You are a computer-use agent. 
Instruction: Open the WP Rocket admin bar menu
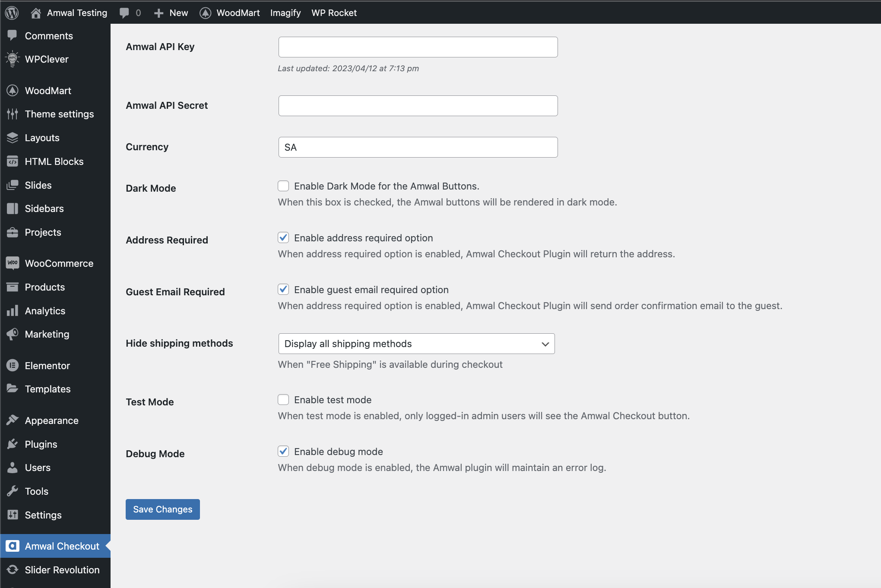[334, 13]
